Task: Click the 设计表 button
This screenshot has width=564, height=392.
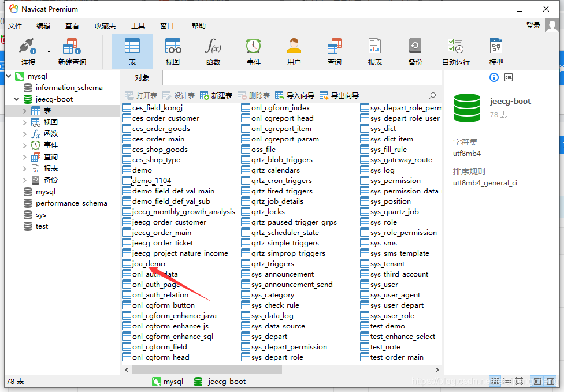Action: click(179, 96)
